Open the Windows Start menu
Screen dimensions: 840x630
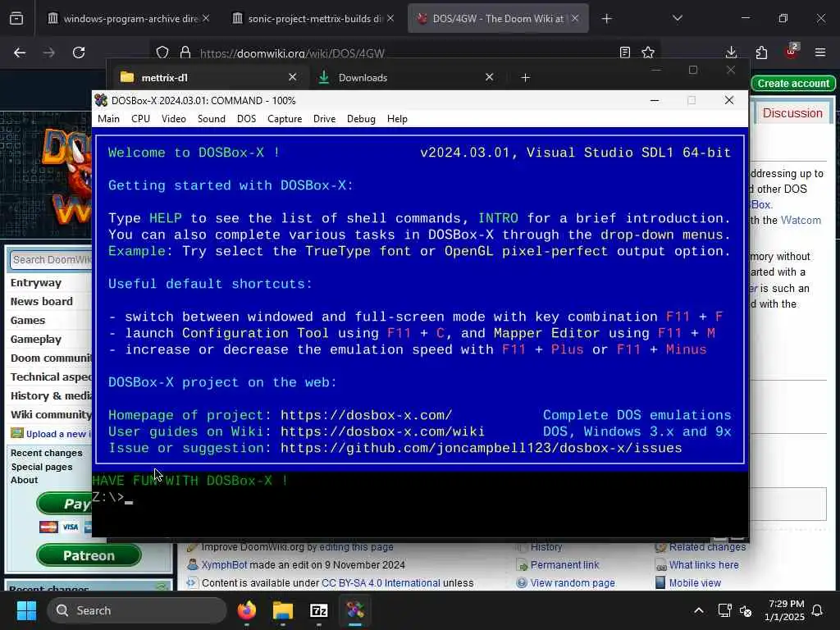click(26, 610)
